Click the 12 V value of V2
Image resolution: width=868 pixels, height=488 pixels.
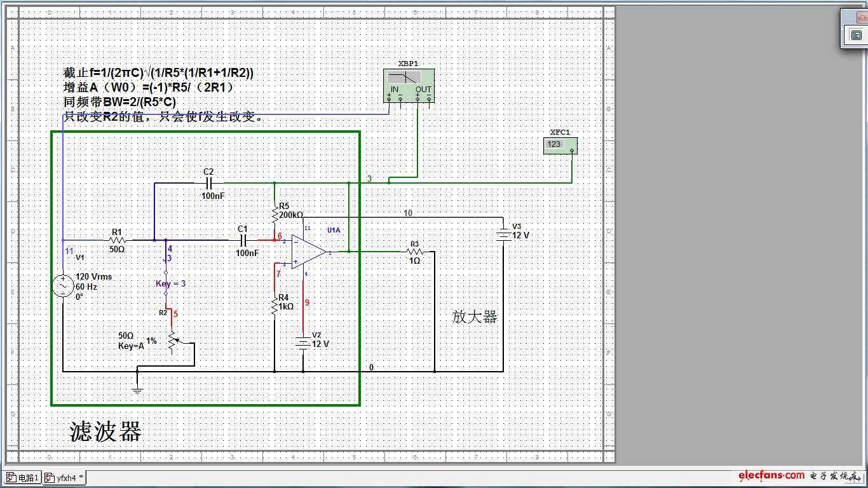pos(321,344)
